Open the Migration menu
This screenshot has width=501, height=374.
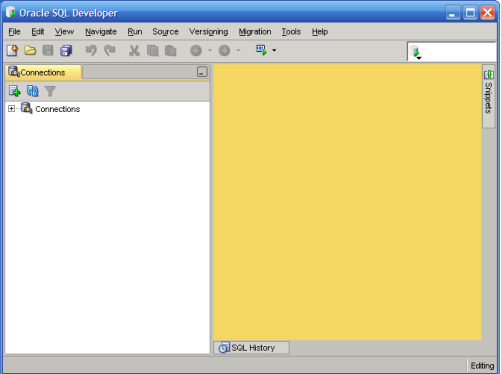(255, 32)
